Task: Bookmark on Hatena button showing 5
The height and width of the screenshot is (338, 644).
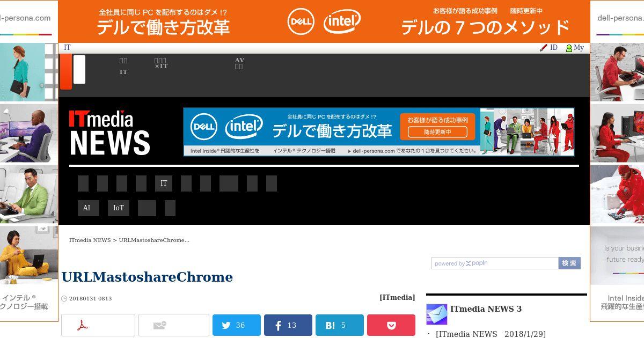Action: (x=340, y=325)
